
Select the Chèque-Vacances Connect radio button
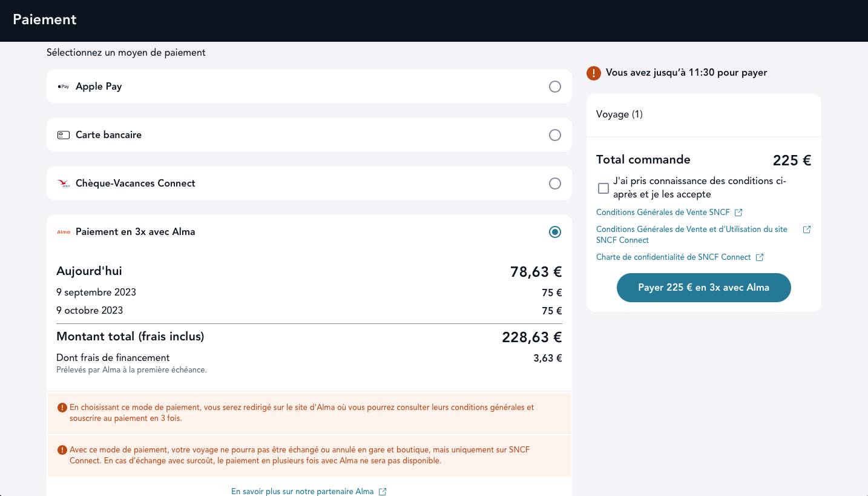[x=555, y=184]
